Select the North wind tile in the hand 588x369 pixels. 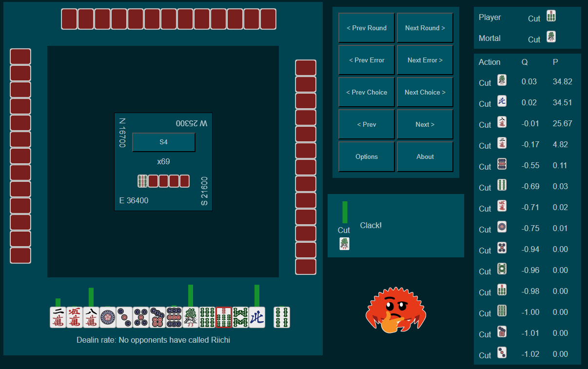coord(257,317)
